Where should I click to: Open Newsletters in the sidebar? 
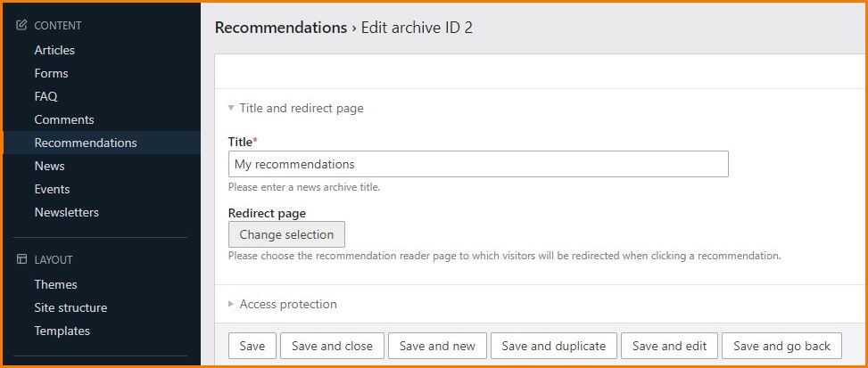click(x=66, y=212)
